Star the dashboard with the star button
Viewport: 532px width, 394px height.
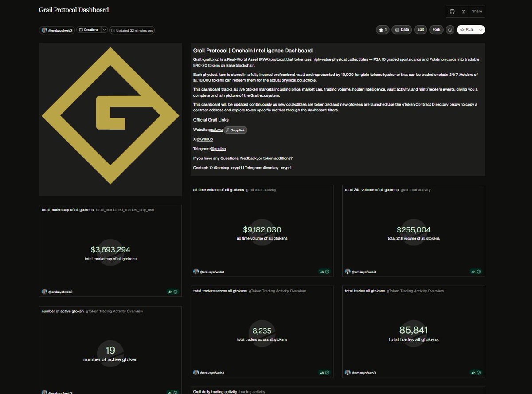pos(383,30)
